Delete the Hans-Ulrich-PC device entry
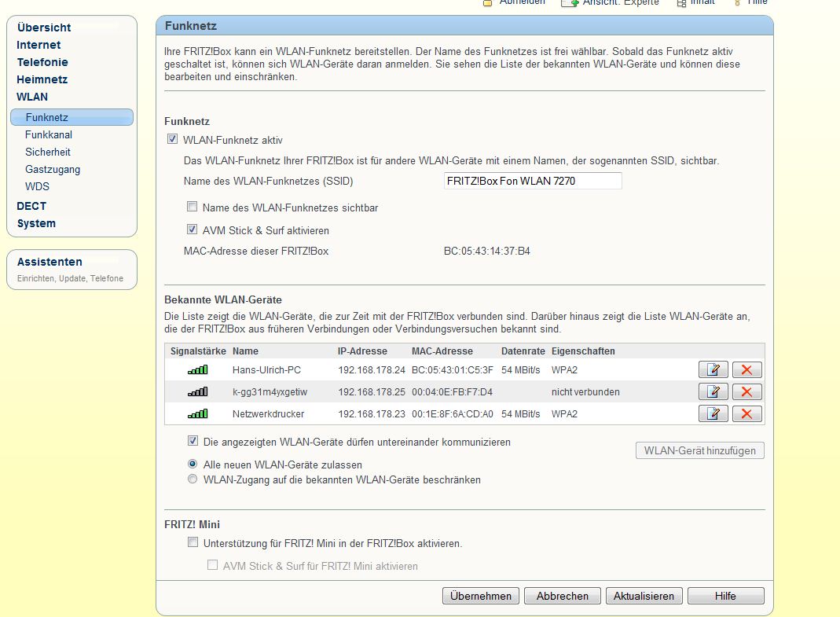Viewport: 840px width, 617px height. pyautogui.click(x=746, y=369)
